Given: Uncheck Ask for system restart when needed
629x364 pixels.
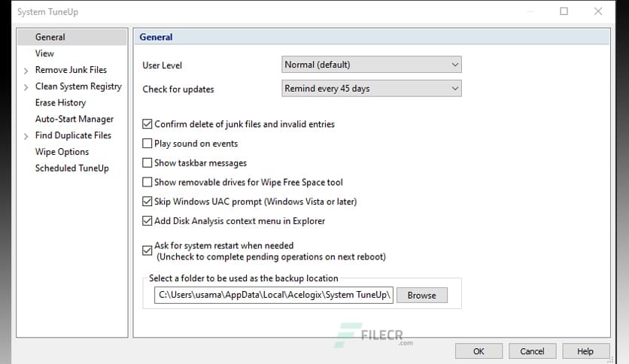Looking at the screenshot, I should pos(147,250).
